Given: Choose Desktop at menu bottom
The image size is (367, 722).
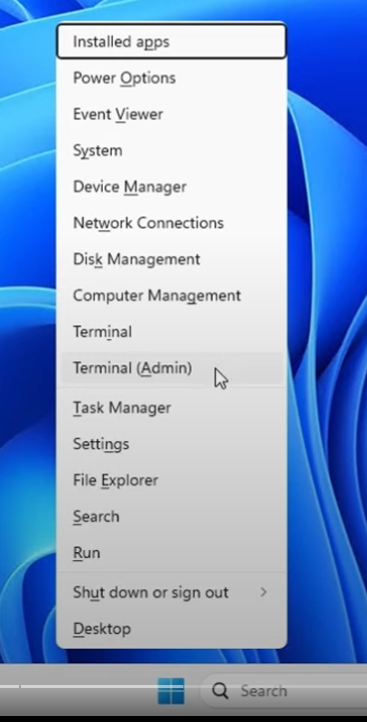Looking at the screenshot, I should 171,629.
